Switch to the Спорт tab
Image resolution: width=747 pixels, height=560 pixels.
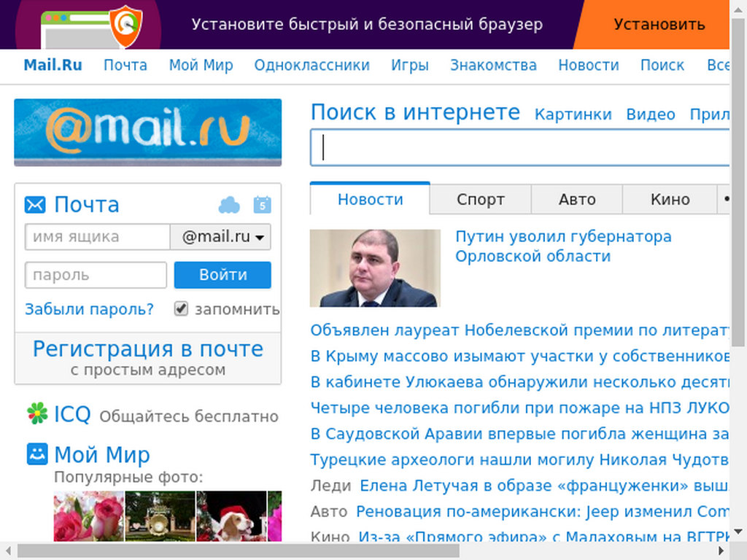coord(481,199)
